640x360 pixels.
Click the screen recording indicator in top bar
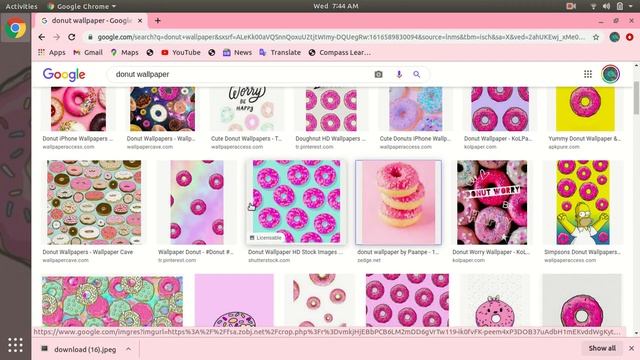click(571, 6)
